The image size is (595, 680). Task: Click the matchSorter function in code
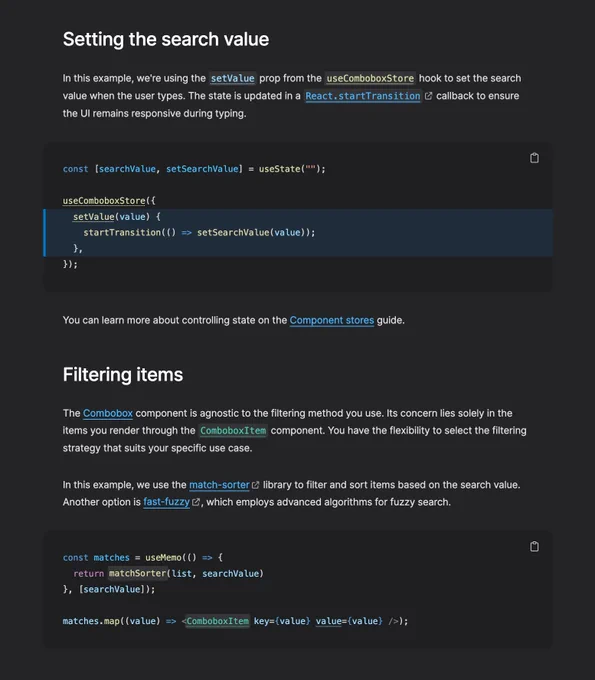point(137,573)
